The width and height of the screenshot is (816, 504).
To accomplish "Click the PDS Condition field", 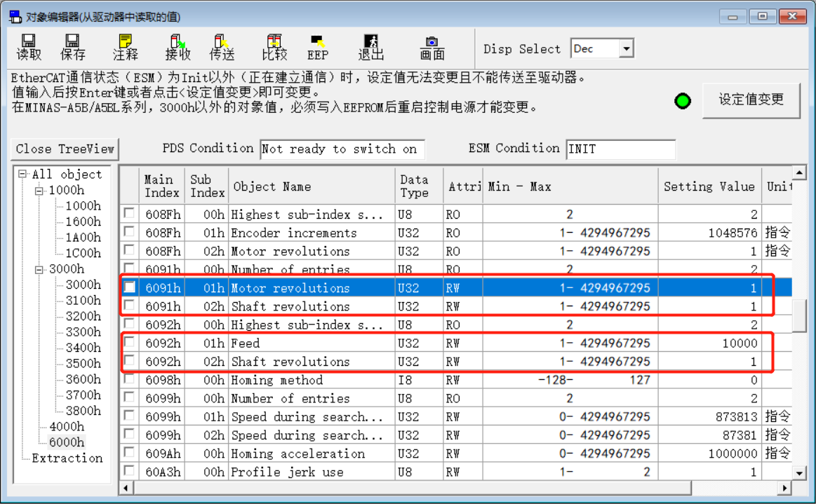I will 342,149.
